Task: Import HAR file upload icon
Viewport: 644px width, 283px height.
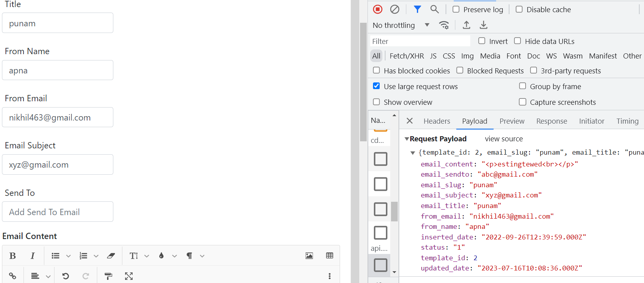Action: tap(466, 25)
